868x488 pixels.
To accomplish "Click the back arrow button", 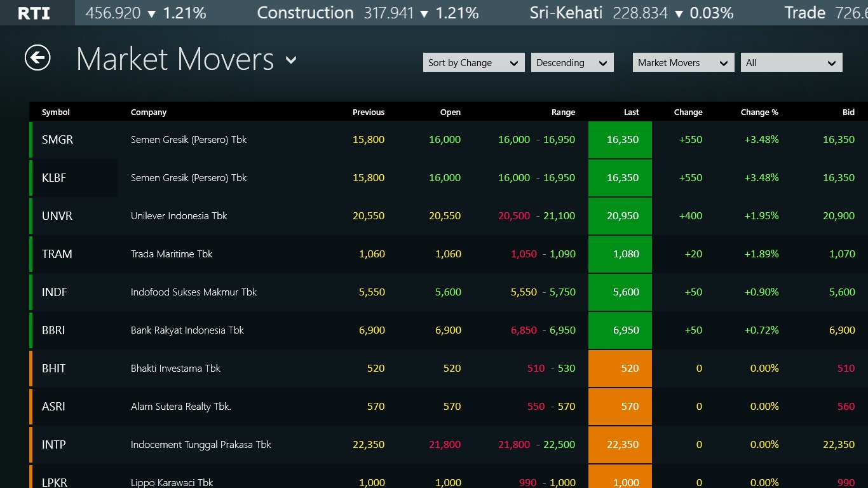I will point(37,58).
